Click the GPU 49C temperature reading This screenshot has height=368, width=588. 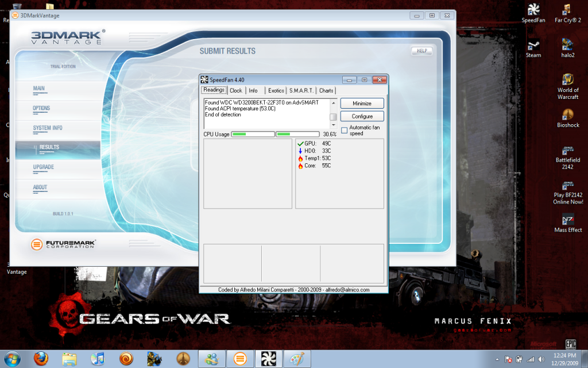314,143
